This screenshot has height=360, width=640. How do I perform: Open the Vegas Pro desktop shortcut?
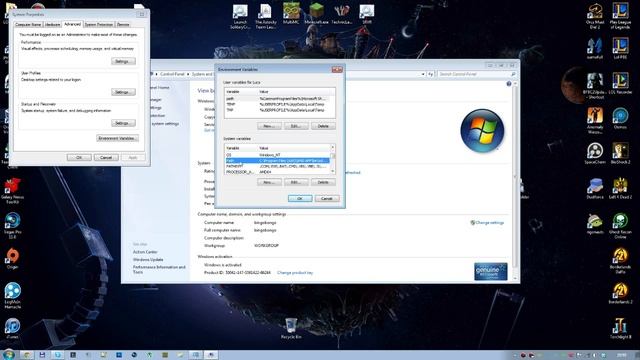[x=12, y=226]
